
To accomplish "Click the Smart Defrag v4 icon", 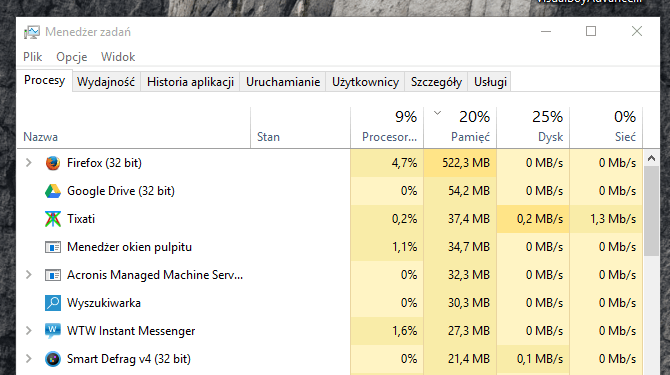I will click(x=53, y=359).
